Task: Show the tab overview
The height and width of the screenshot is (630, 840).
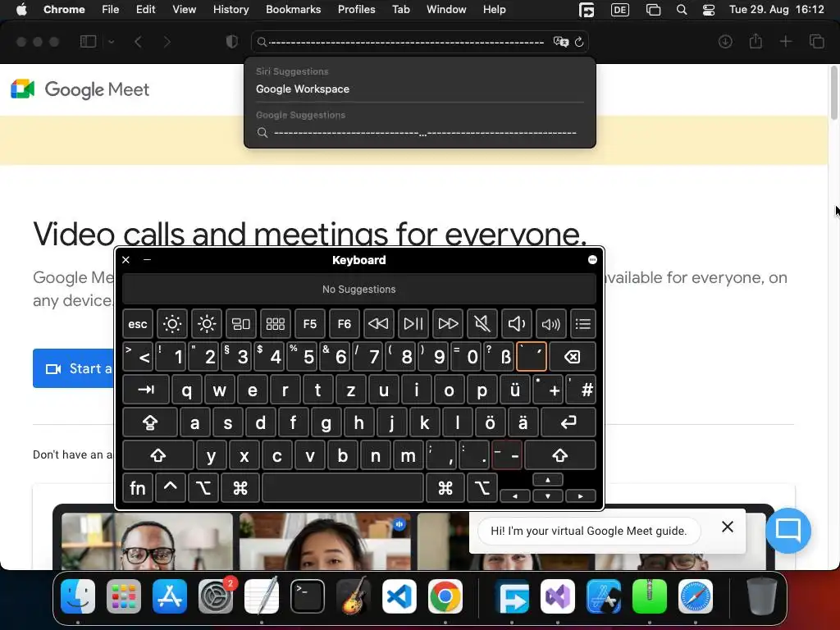Action: point(816,41)
